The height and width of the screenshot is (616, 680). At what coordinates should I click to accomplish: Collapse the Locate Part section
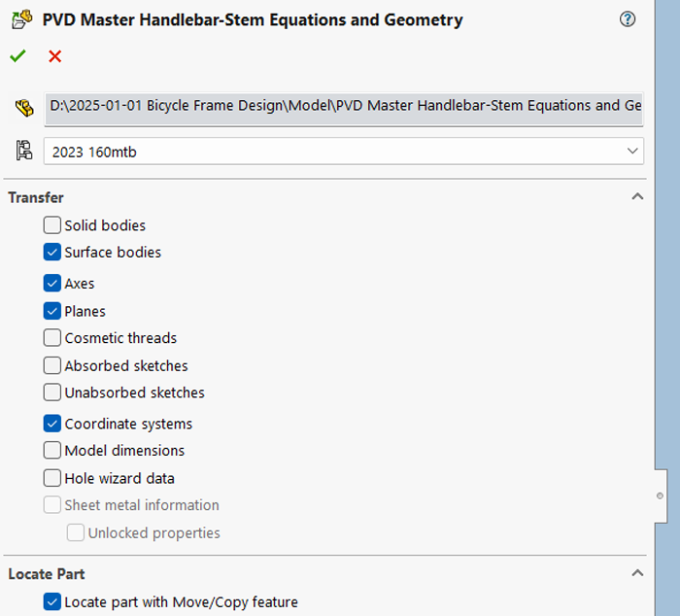637,574
